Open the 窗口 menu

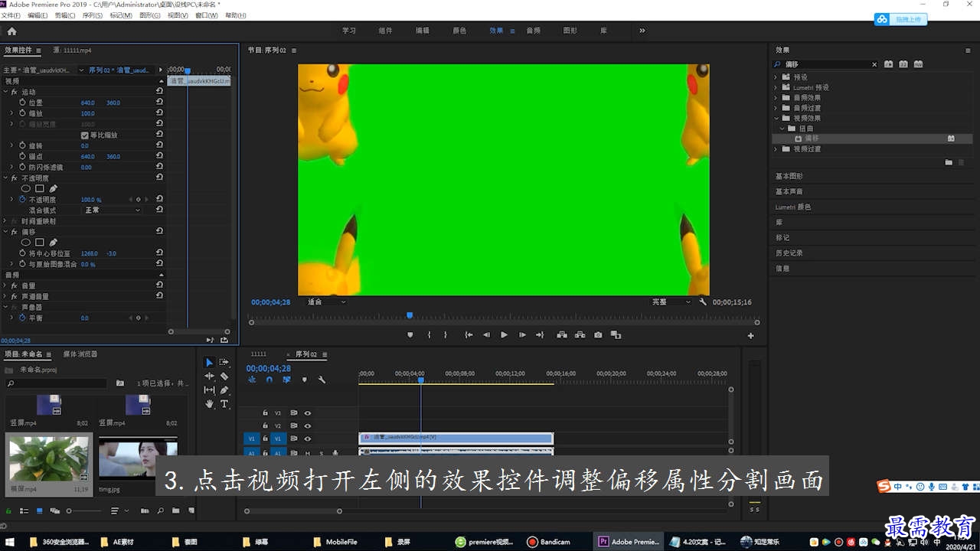(x=205, y=15)
